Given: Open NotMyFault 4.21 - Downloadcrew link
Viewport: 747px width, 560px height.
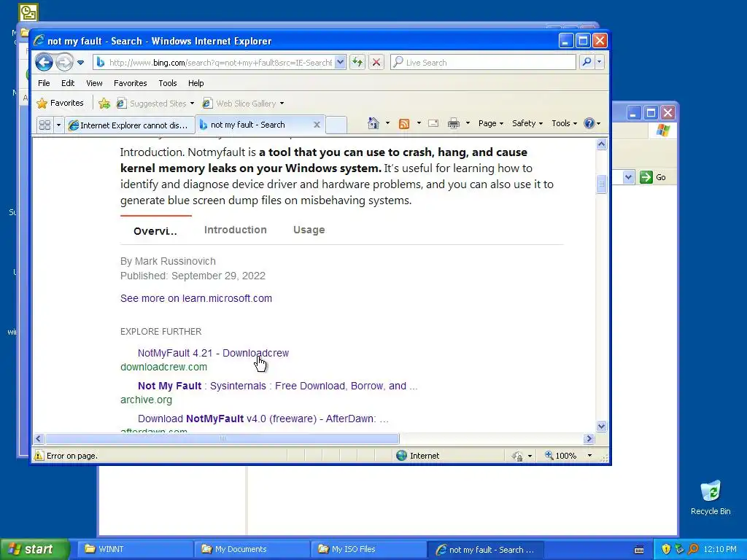Looking at the screenshot, I should 213,354.
